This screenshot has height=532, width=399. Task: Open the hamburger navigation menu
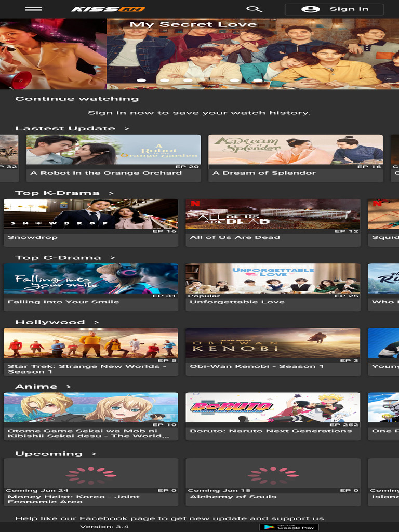[x=33, y=9]
